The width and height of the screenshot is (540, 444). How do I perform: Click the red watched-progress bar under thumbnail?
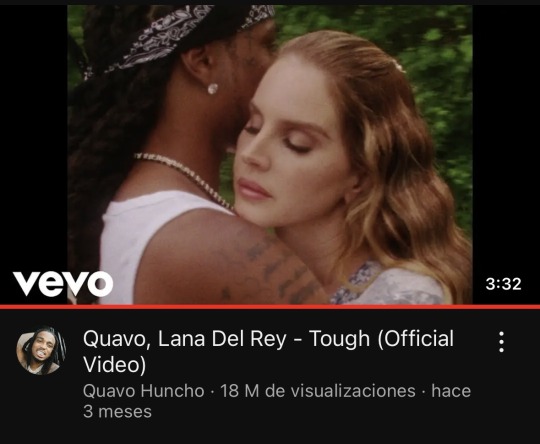point(270,307)
